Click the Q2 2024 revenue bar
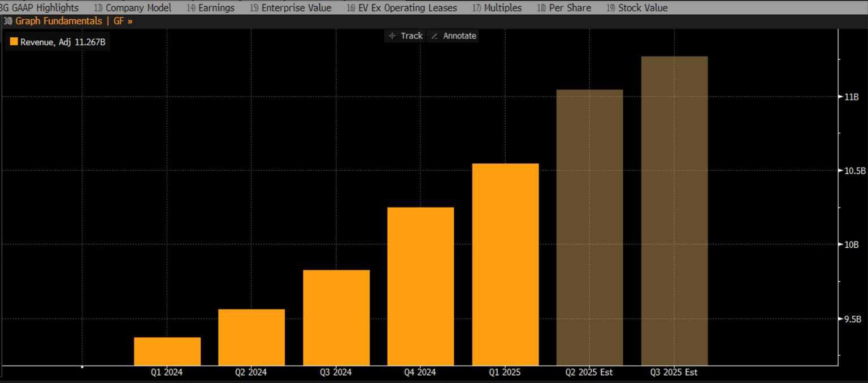The width and height of the screenshot is (868, 383). click(x=251, y=337)
